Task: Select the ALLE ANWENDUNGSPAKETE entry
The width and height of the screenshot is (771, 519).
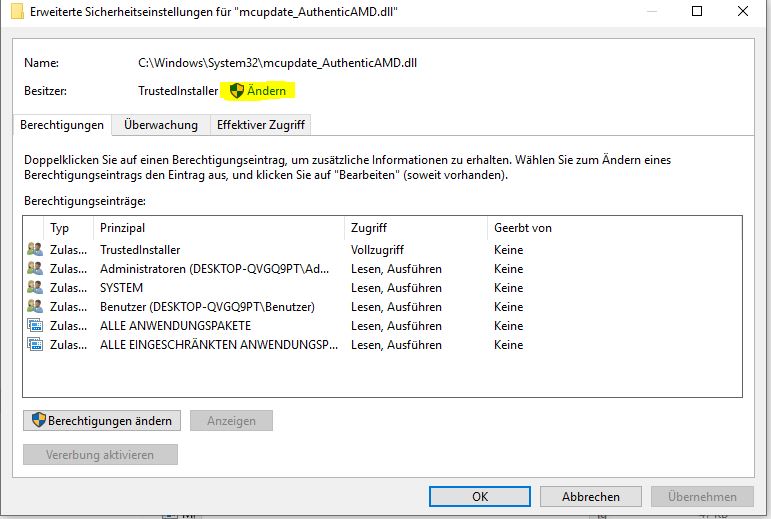Action: [x=382, y=326]
